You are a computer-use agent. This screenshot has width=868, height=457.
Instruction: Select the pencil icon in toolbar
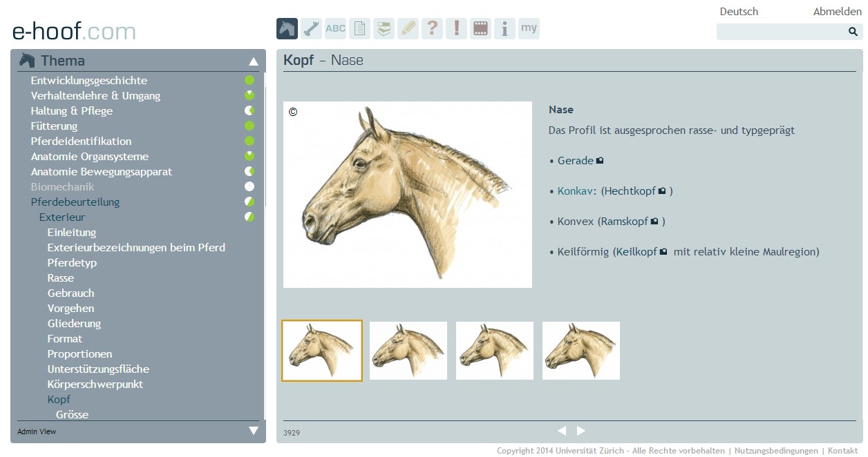click(408, 28)
